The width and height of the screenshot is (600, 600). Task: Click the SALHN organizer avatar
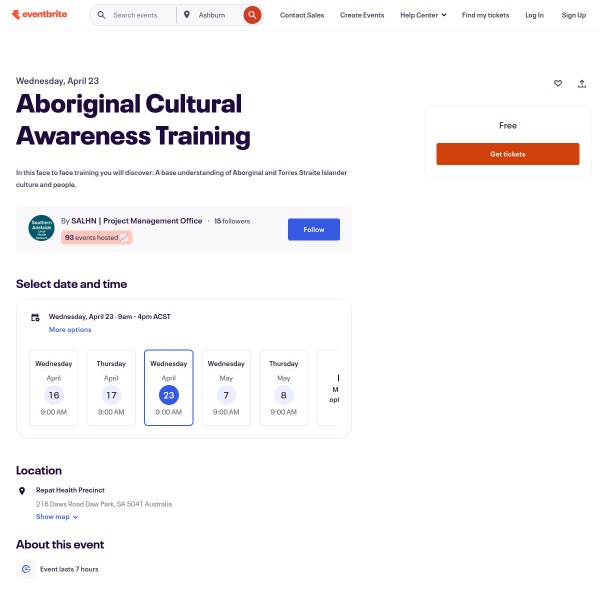coord(41,228)
